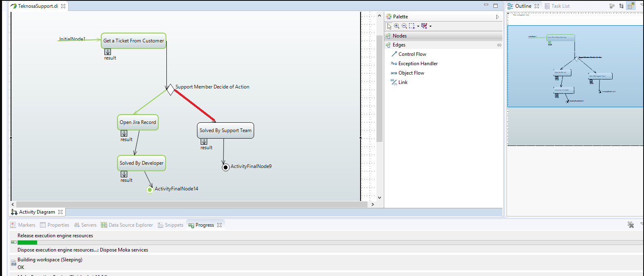644x276 pixels.
Task: Collapse the Palette using its triangle arrow
Action: click(497, 17)
